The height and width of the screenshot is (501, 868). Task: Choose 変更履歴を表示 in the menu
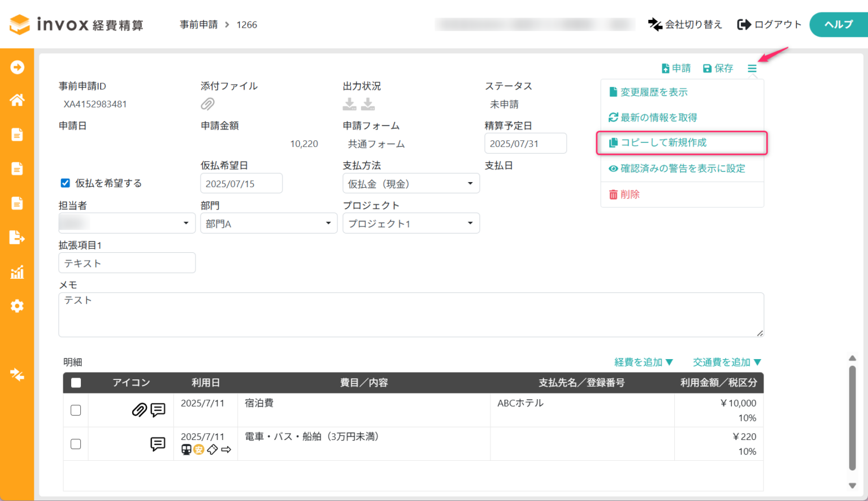[x=649, y=92]
